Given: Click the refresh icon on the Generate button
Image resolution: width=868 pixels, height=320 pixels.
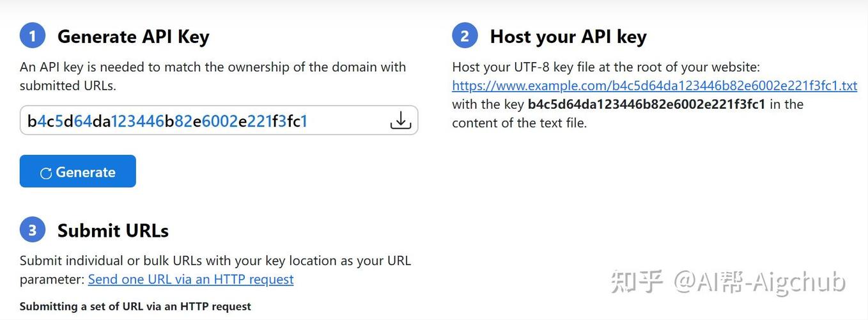Looking at the screenshot, I should pos(46,173).
